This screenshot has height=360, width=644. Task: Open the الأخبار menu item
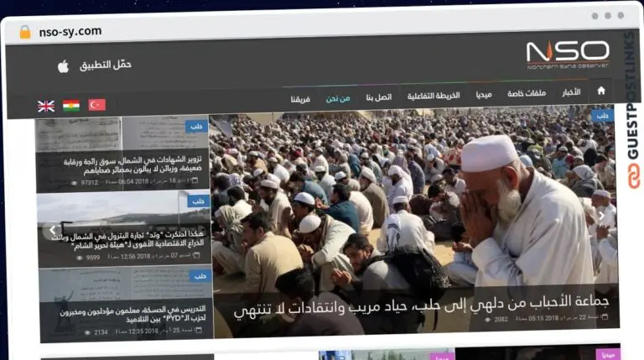[571, 92]
